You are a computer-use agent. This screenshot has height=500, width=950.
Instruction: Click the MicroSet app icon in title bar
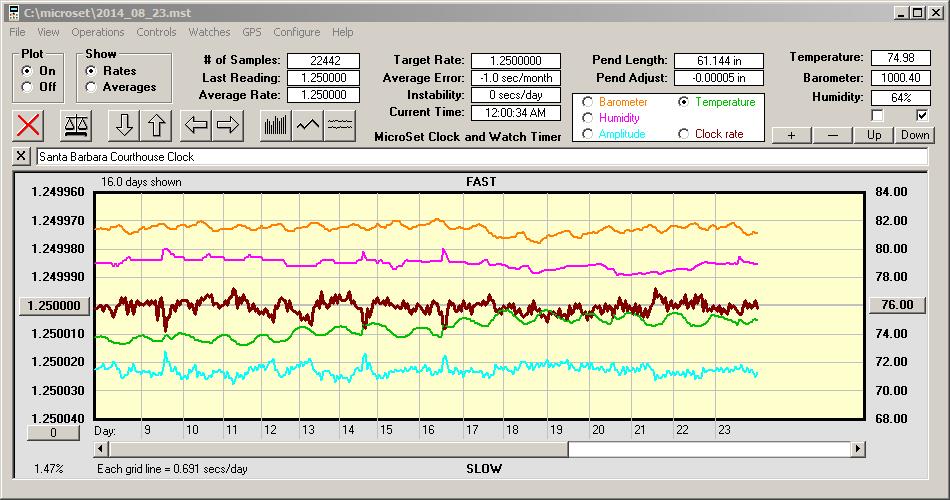[13, 12]
